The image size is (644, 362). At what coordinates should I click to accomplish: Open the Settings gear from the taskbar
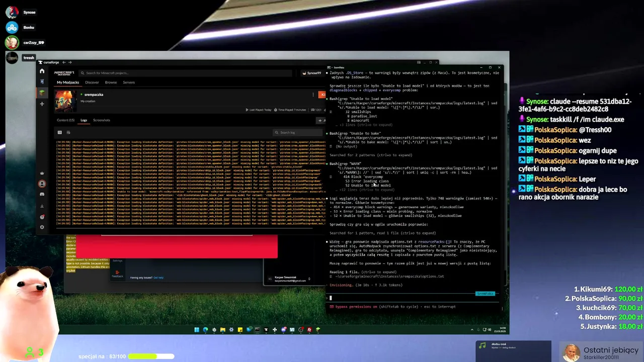coord(231,330)
